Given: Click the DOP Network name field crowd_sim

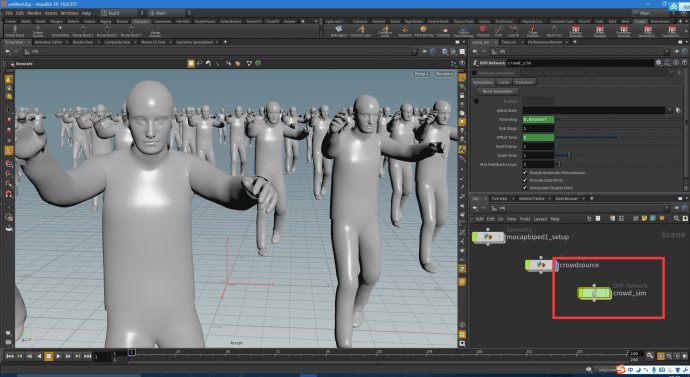Looking at the screenshot, I should [x=580, y=63].
